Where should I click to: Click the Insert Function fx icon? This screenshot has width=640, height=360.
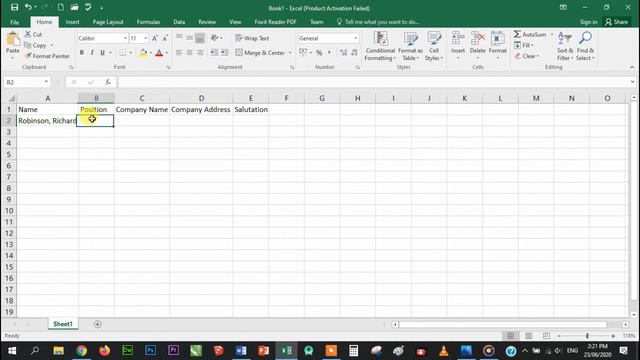pyautogui.click(x=108, y=82)
